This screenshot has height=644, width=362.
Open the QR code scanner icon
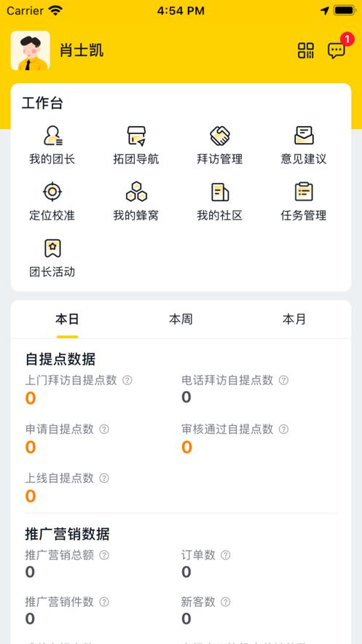[305, 50]
